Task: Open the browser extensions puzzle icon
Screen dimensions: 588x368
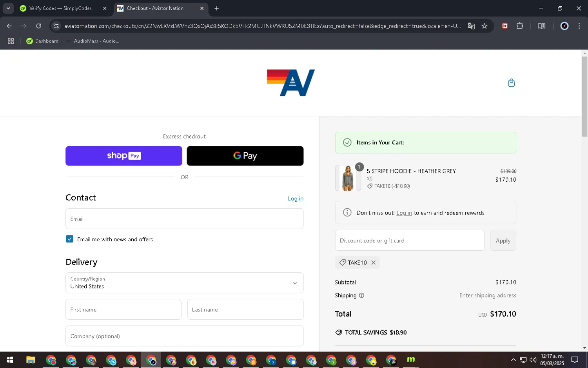Action: (x=520, y=26)
